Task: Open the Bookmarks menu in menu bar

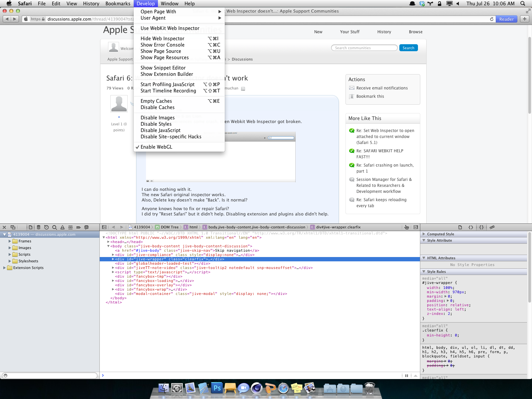Action: coord(118,4)
